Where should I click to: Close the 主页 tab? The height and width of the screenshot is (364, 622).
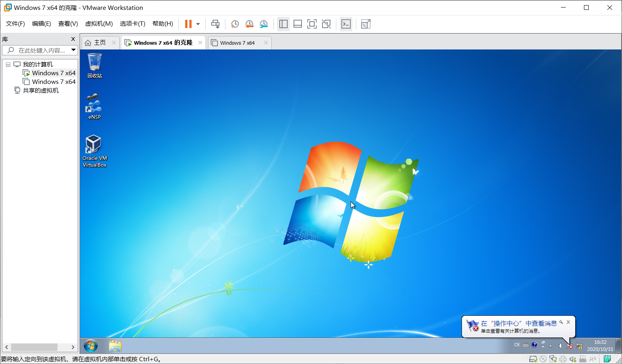click(114, 43)
